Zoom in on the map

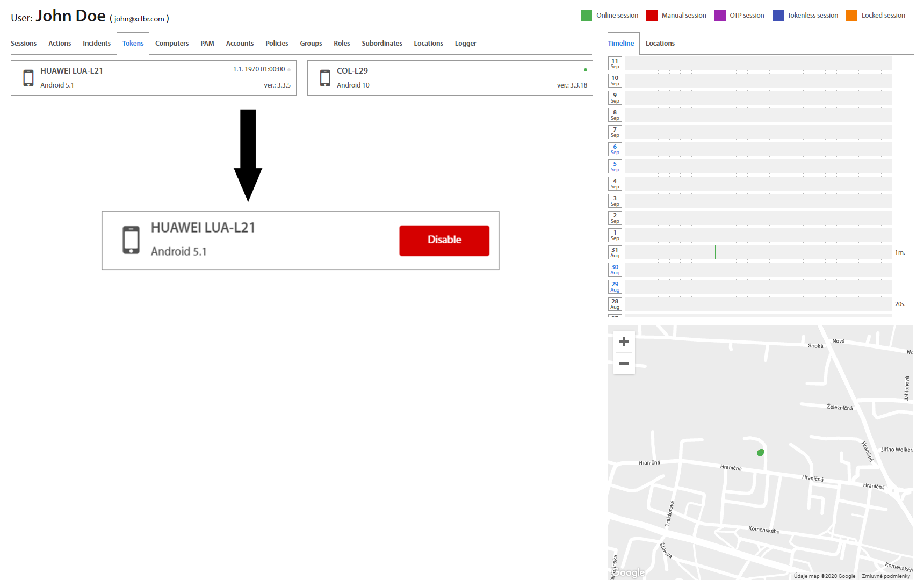624,342
